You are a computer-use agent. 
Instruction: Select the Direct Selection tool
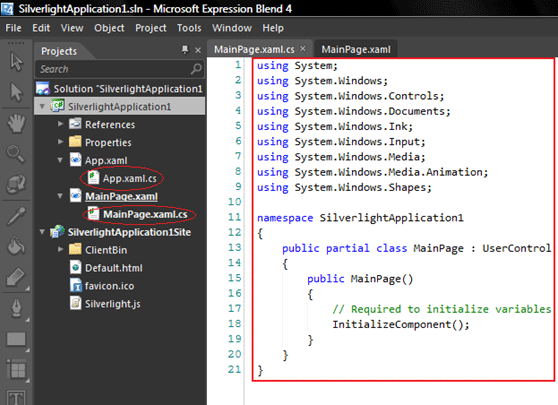(16, 92)
